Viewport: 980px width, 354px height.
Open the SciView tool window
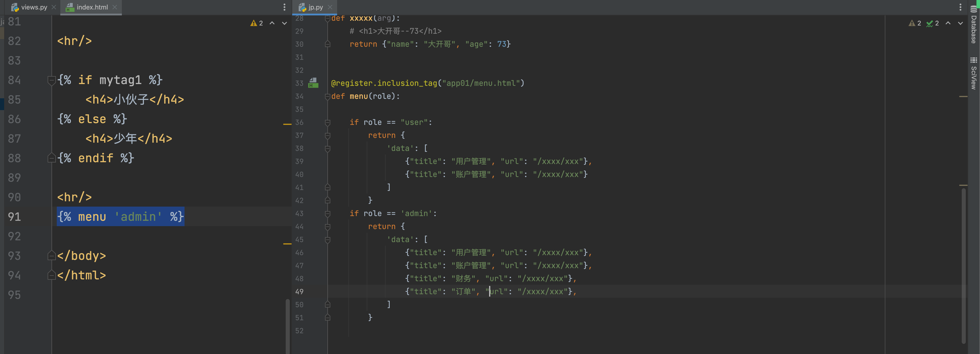pos(973,73)
